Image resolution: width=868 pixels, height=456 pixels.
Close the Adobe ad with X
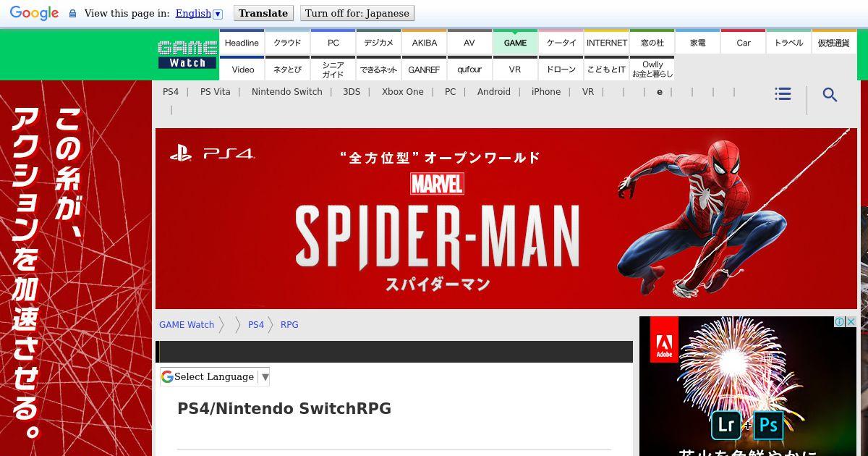click(x=851, y=322)
